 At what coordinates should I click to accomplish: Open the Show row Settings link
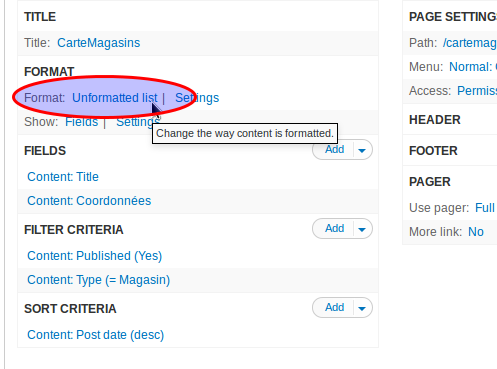[138, 122]
